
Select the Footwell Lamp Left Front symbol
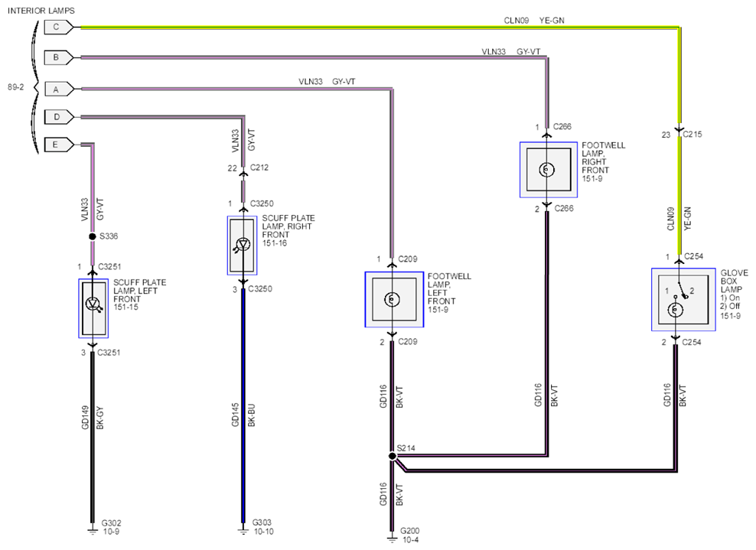[x=394, y=300]
